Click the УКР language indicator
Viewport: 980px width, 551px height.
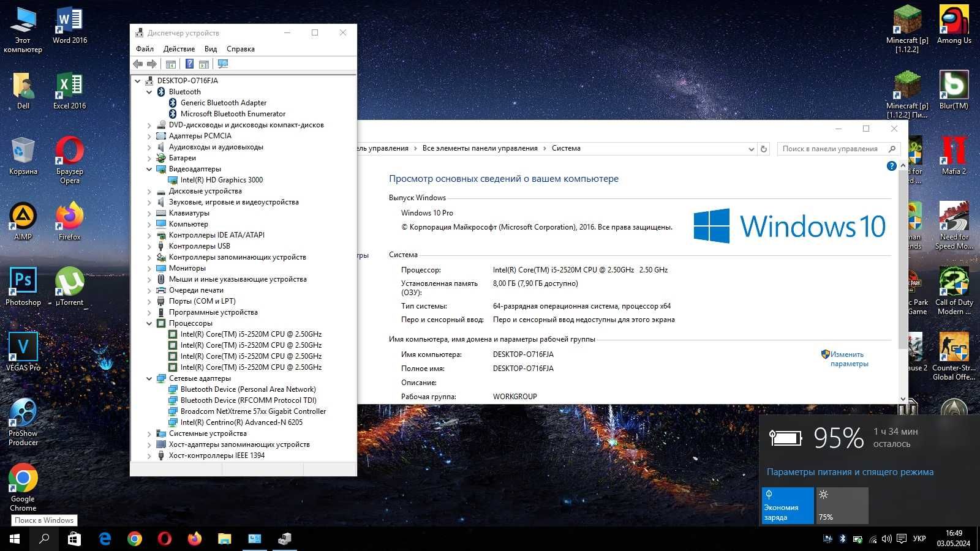(x=919, y=539)
